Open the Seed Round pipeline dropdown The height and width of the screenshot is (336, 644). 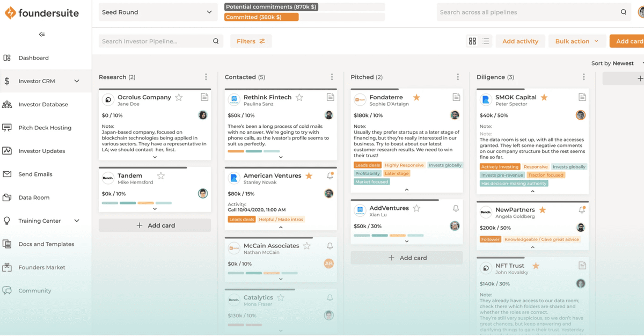(x=157, y=11)
